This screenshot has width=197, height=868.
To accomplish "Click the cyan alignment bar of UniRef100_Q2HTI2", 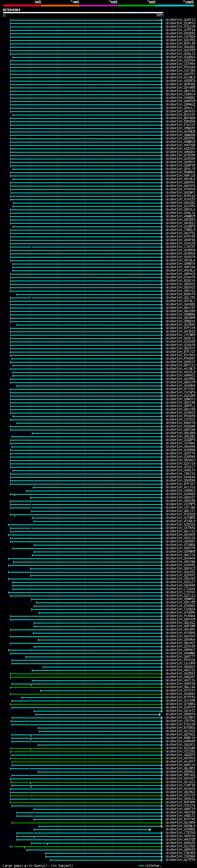I will click(x=86, y=20).
